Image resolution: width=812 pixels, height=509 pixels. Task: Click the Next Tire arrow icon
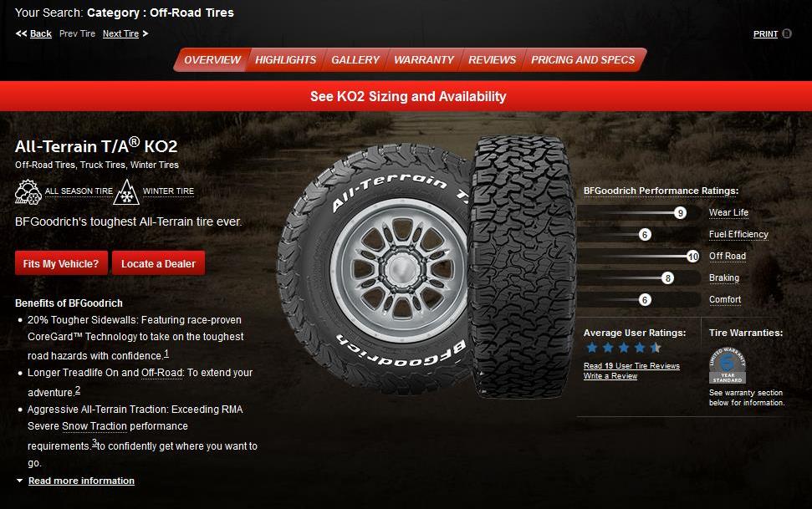coord(145,33)
